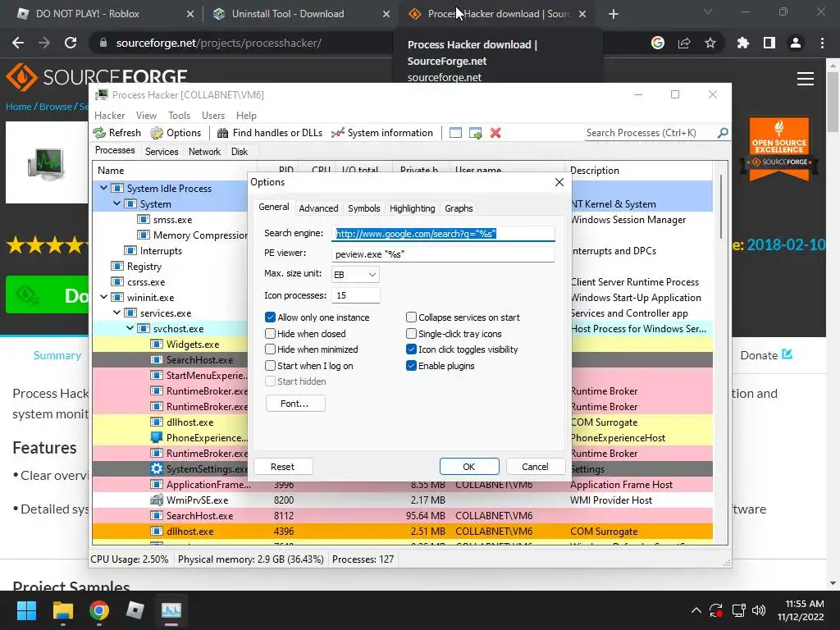Click the Refresh toolbar icon in Process Hacker

[99, 133]
